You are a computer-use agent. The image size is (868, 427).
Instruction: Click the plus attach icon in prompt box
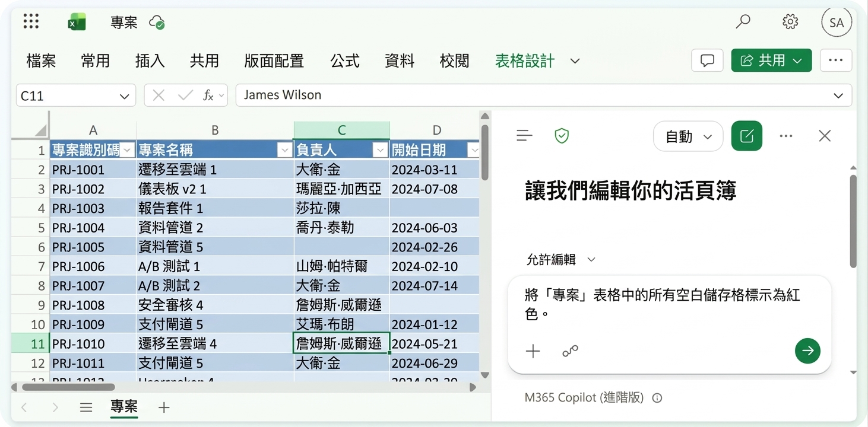point(533,351)
